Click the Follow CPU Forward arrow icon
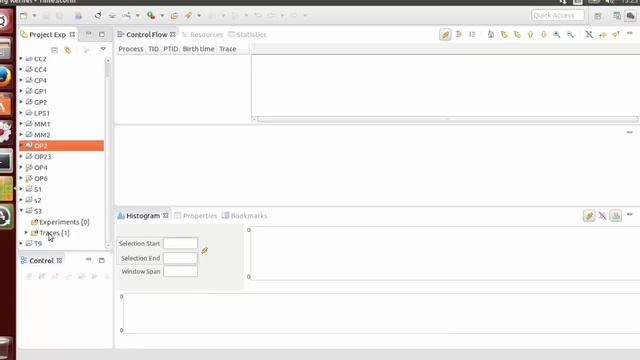Viewport: 640px width, 360px height. coord(616,35)
